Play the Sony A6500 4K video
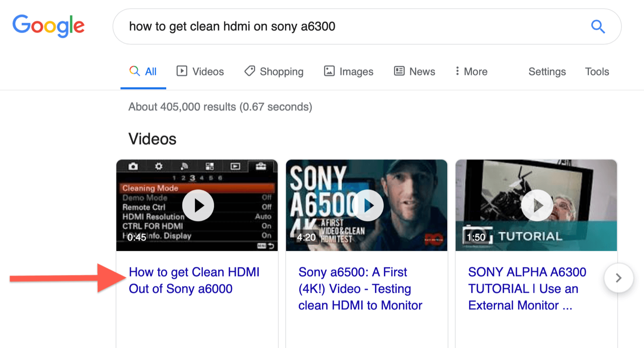This screenshot has height=348, width=644. point(368,205)
